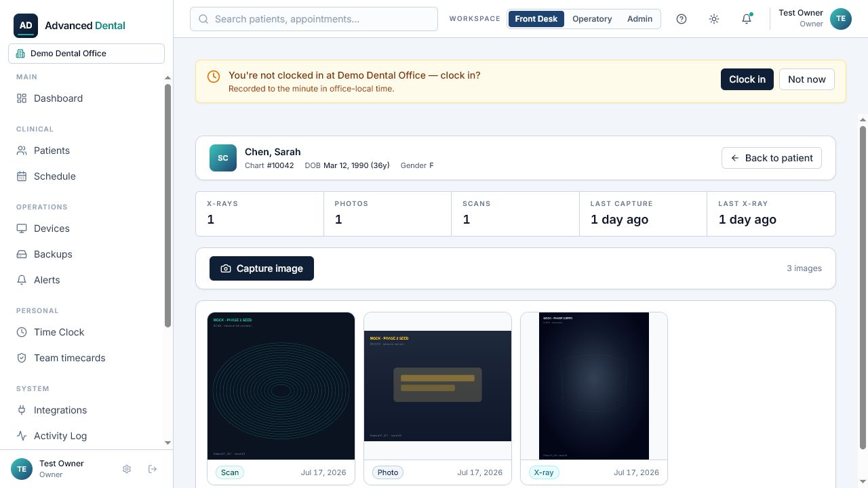Open Activity Log

[x=81, y=436]
